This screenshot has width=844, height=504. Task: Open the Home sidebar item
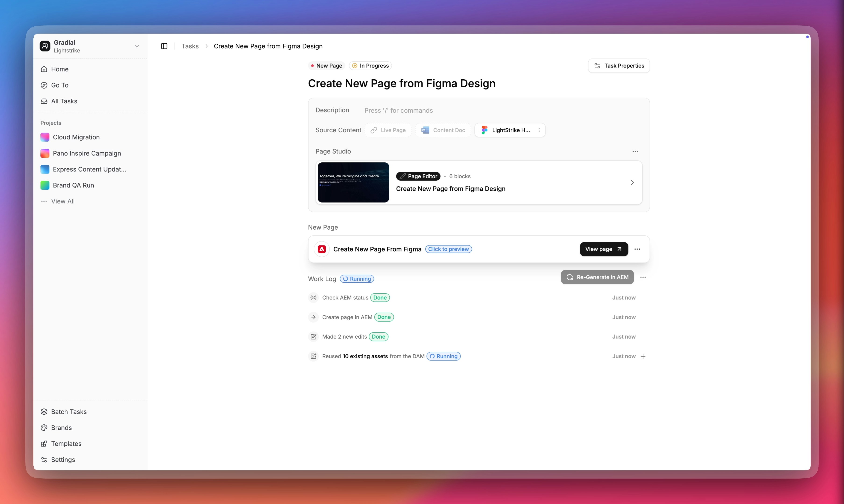pyautogui.click(x=60, y=69)
